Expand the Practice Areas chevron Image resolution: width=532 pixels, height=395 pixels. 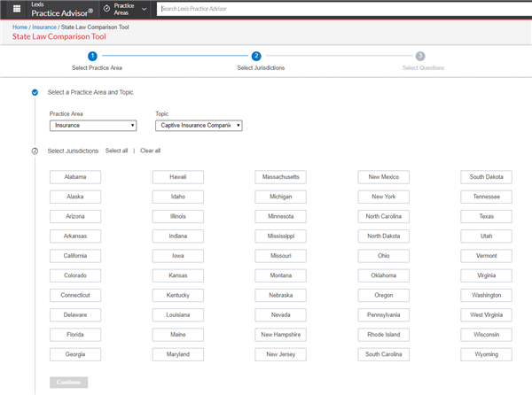[145, 9]
